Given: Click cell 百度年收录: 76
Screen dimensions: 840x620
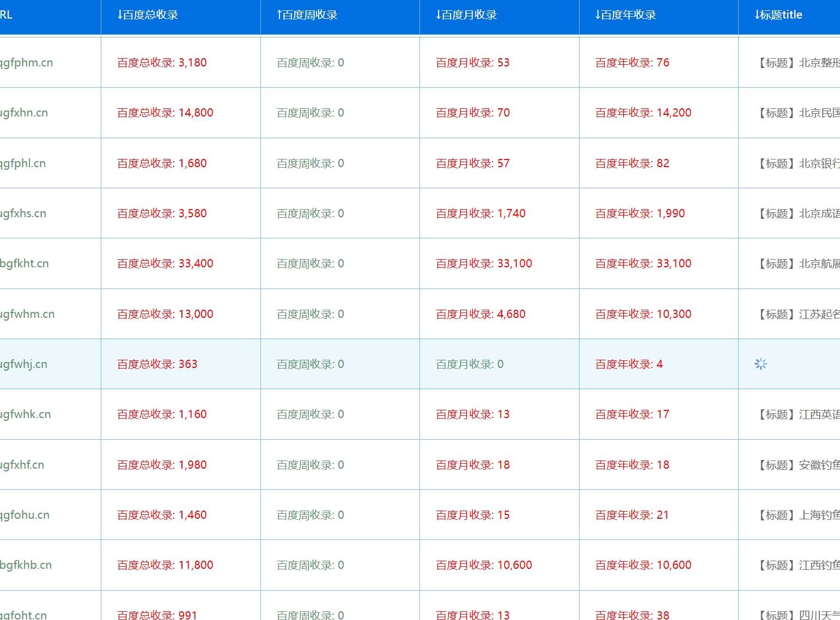Looking at the screenshot, I should pyautogui.click(x=632, y=63).
